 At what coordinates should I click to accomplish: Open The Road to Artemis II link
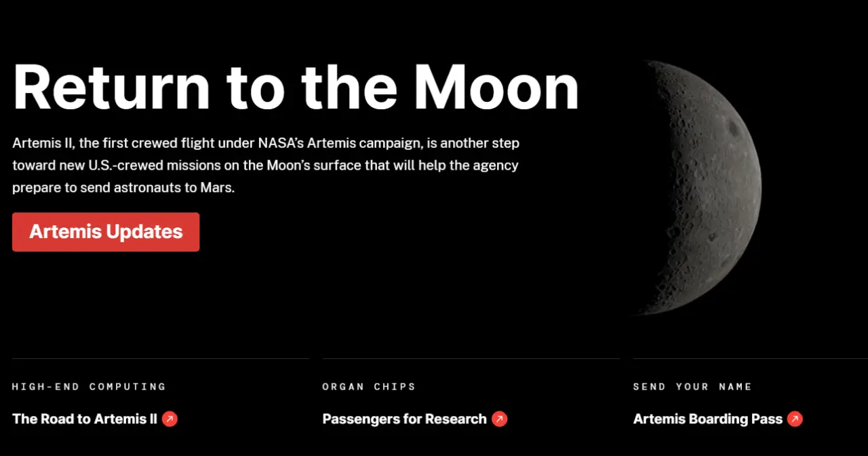pos(85,419)
